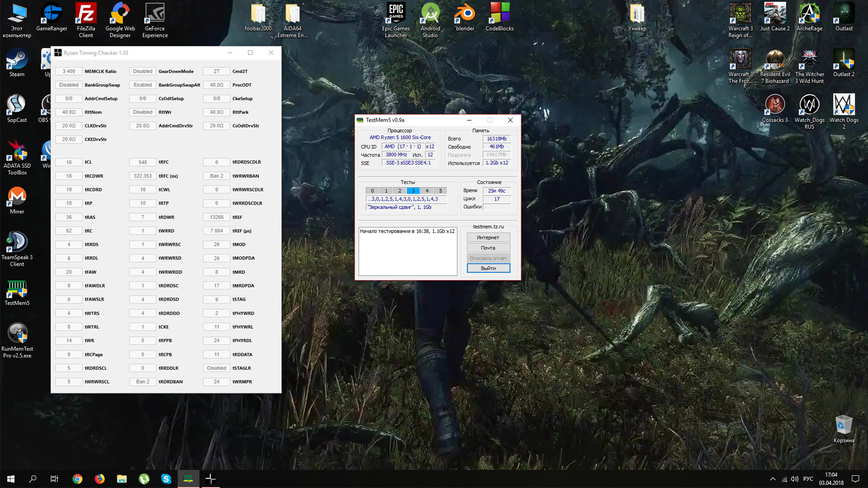Expand the hidden system tray icons chevron
Viewport: 868px width, 488px height.
773,479
